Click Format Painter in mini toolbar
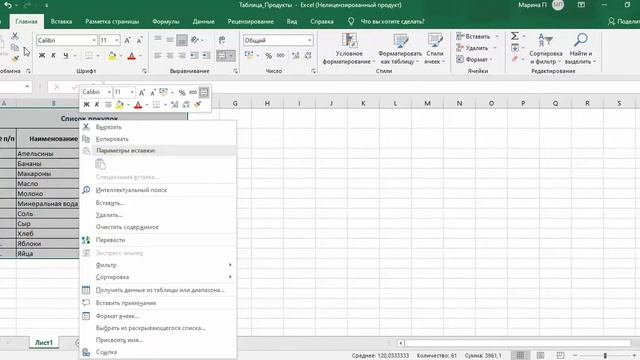Image resolution: width=640 pixels, height=360 pixels. (x=198, y=104)
